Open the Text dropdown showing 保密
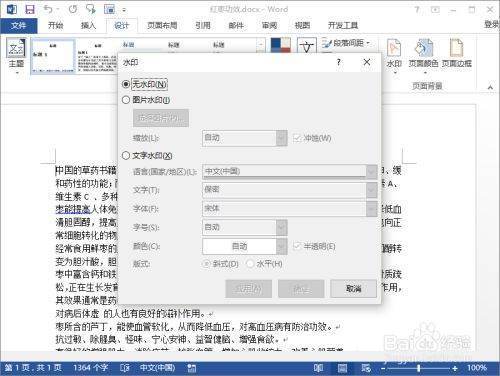 click(371, 190)
